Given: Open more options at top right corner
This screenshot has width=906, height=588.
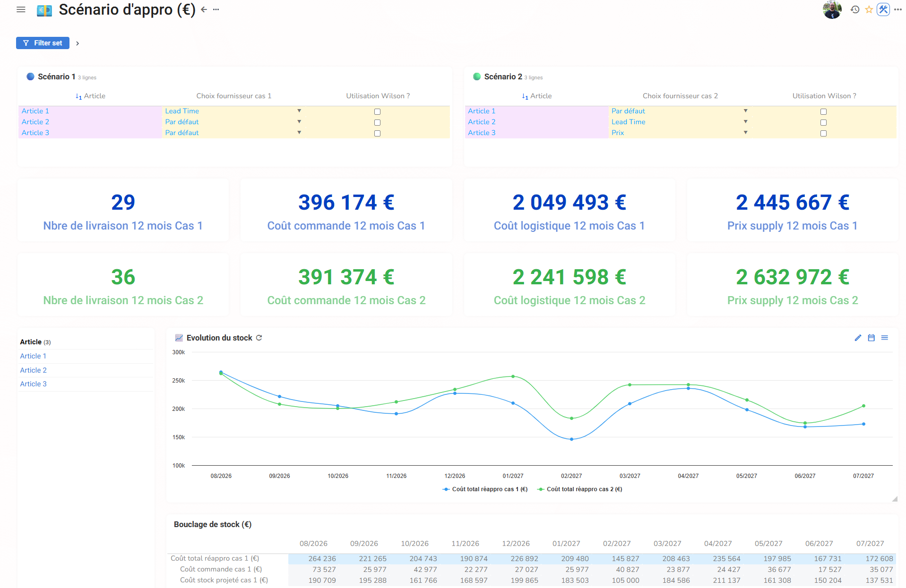Looking at the screenshot, I should point(898,9).
